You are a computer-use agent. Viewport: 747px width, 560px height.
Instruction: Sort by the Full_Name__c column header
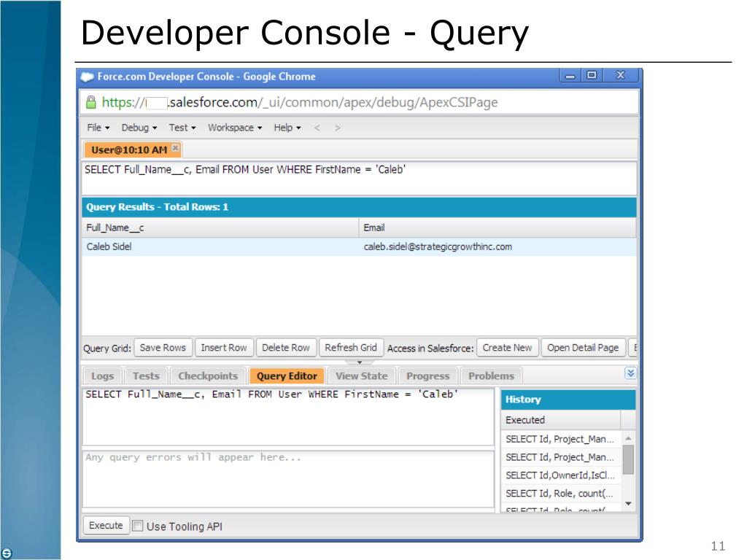220,227
